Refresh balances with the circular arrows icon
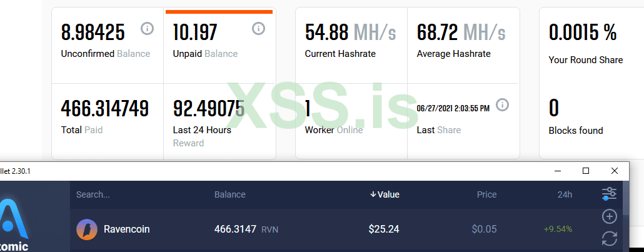The height and width of the screenshot is (252, 644). (x=610, y=239)
